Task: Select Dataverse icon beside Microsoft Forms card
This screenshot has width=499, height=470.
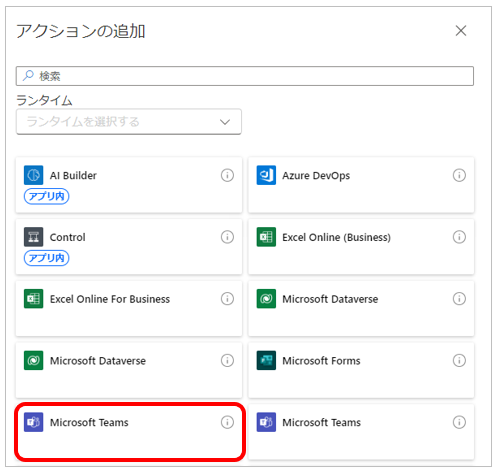Action: coord(33,360)
